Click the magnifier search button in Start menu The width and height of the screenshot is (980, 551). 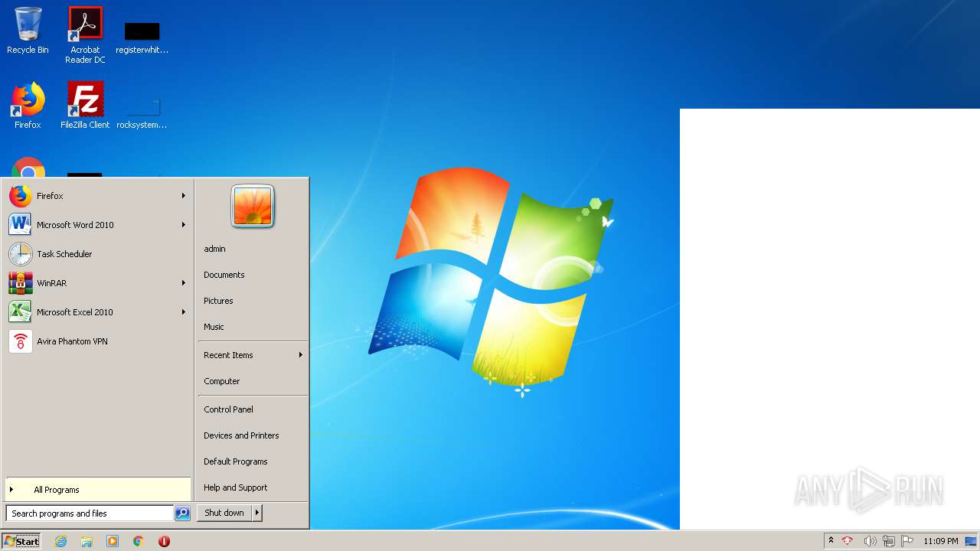pyautogui.click(x=182, y=514)
